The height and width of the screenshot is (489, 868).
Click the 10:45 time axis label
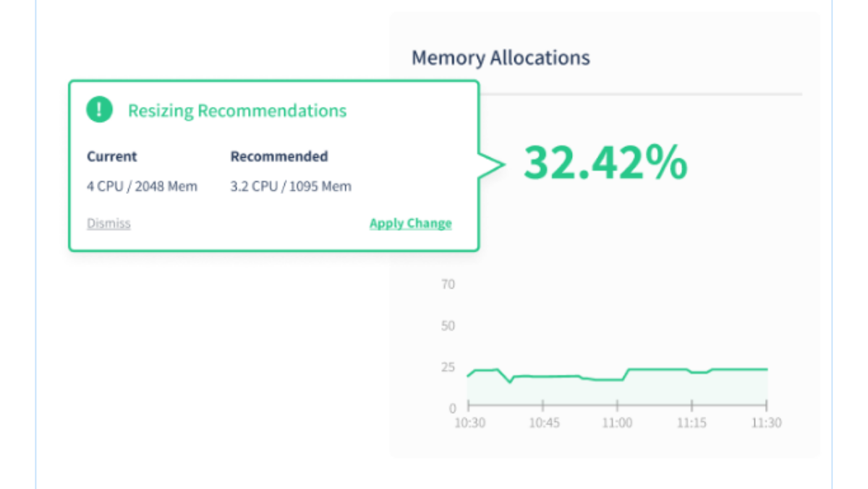click(x=544, y=423)
